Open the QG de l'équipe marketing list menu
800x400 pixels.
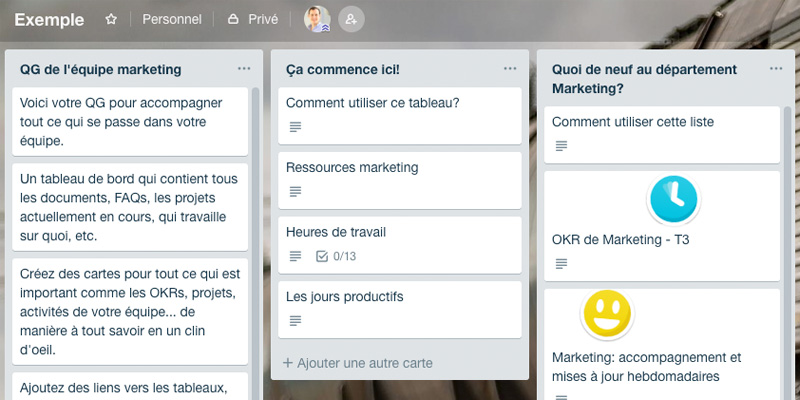click(x=244, y=69)
